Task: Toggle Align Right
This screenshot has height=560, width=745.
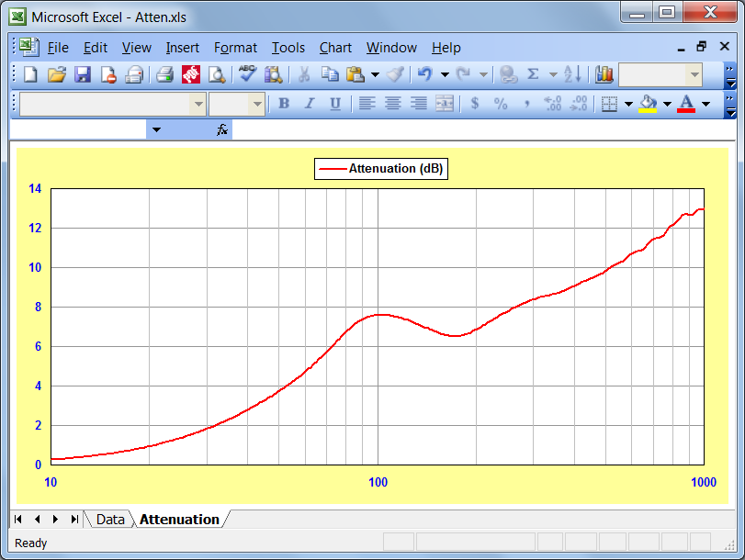Action: [418, 104]
